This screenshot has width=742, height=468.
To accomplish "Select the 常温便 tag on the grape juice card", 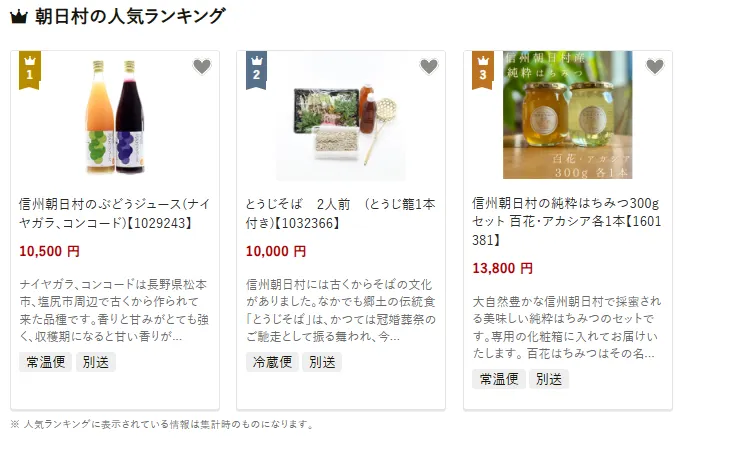I will pyautogui.click(x=45, y=362).
